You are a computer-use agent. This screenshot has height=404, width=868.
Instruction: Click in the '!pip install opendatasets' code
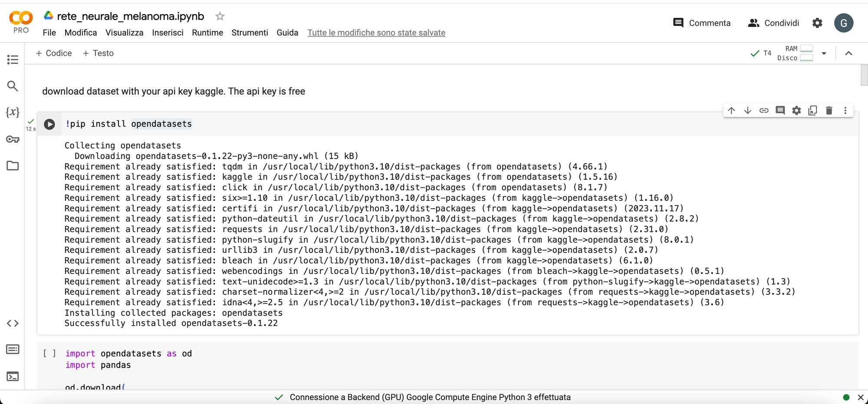[128, 124]
